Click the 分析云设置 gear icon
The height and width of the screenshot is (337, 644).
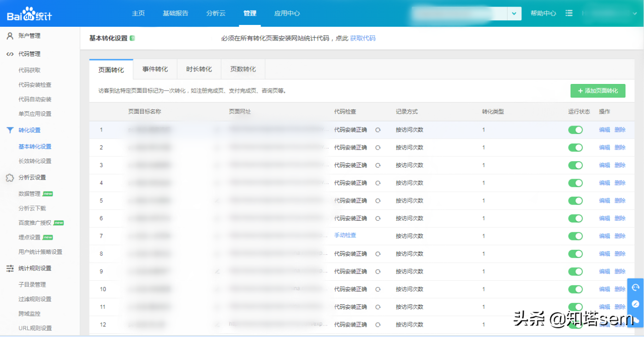pyautogui.click(x=10, y=178)
